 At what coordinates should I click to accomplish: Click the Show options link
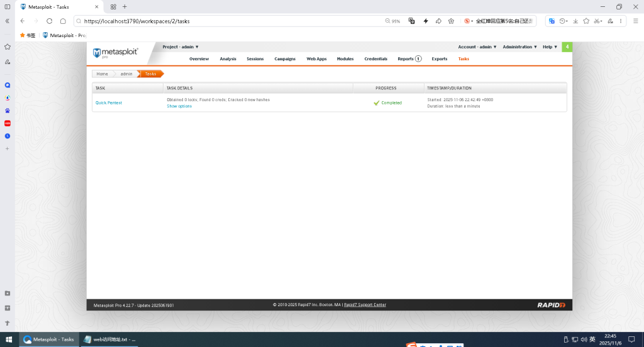click(x=179, y=106)
